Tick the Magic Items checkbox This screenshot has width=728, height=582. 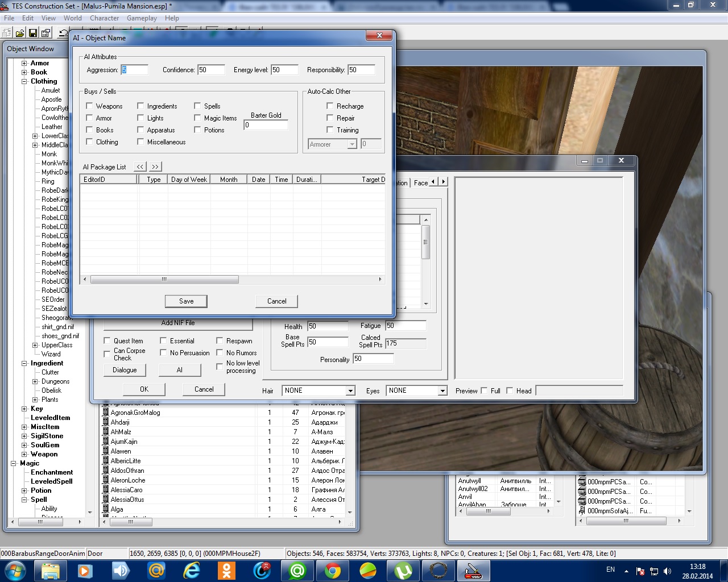tap(197, 118)
